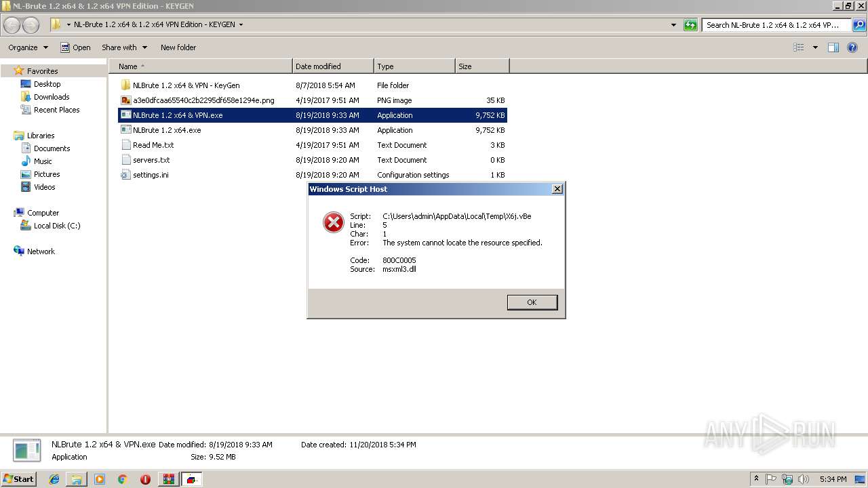The width and height of the screenshot is (868, 488).
Task: Open Explorer help question mark icon
Action: pos(852,47)
